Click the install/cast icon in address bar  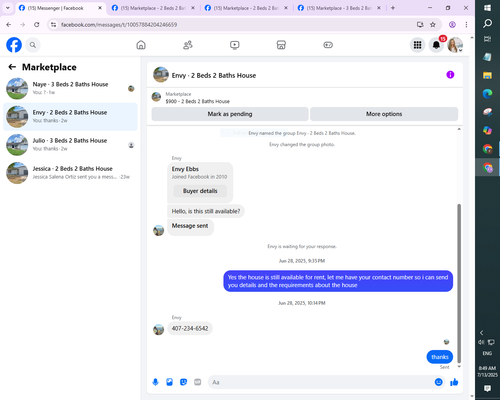pos(420,24)
